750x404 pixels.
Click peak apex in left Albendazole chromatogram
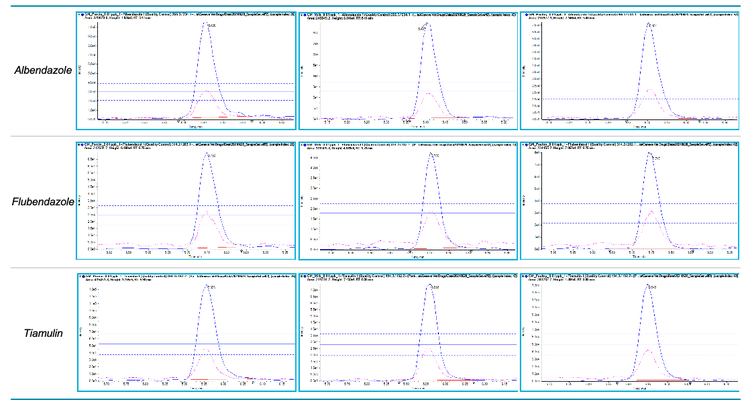coord(206,24)
